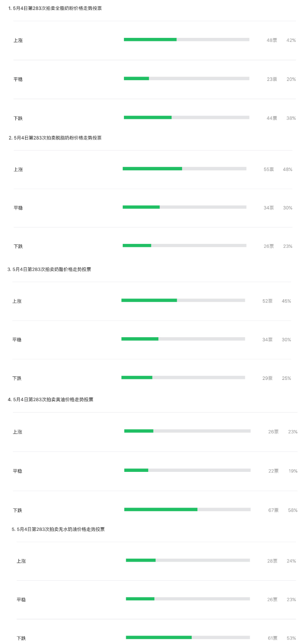Screen dimensions: 306x644
Task: Click the 19% percentage label
Action: click(292, 471)
